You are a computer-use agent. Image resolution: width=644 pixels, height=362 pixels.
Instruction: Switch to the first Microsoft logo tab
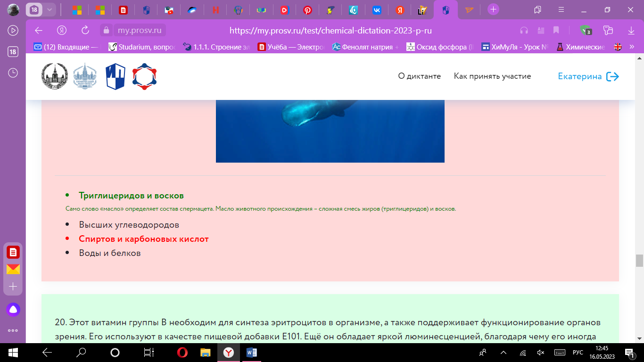click(77, 9)
